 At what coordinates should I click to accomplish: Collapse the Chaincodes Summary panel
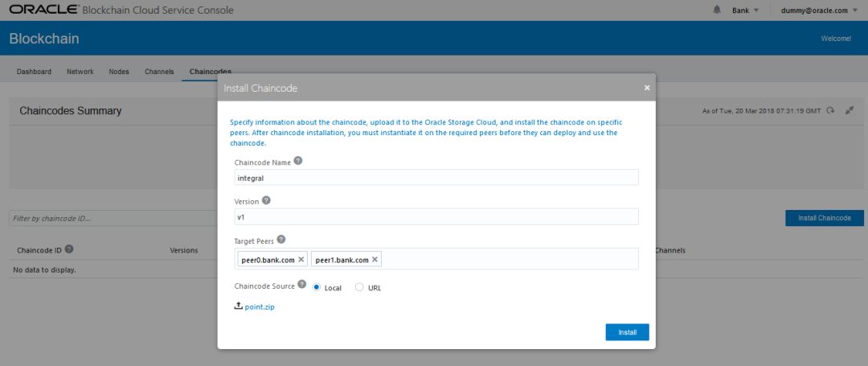[x=850, y=110]
